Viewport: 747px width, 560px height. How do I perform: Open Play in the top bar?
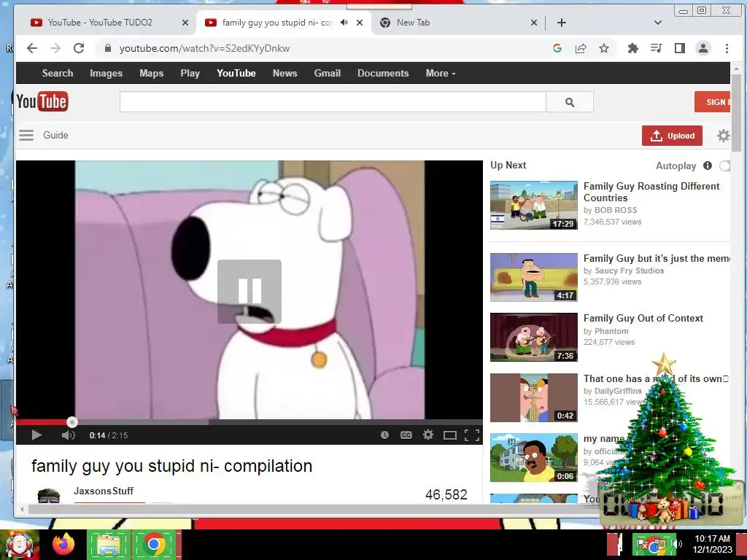tap(190, 74)
